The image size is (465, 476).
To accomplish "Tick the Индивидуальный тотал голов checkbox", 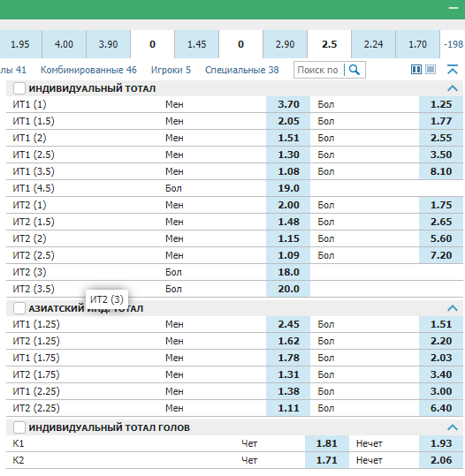I will coord(19,427).
